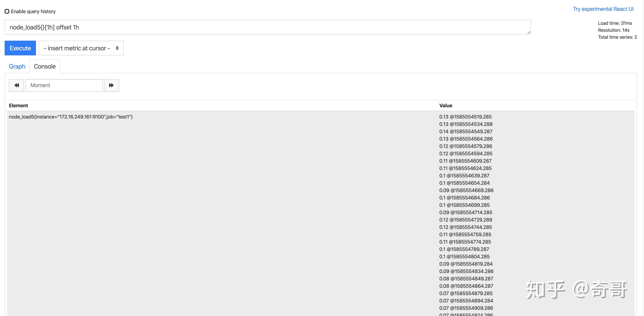Viewport: 644px width, 316px height.
Task: Click inside the node_load5 query expression box
Action: point(267,27)
